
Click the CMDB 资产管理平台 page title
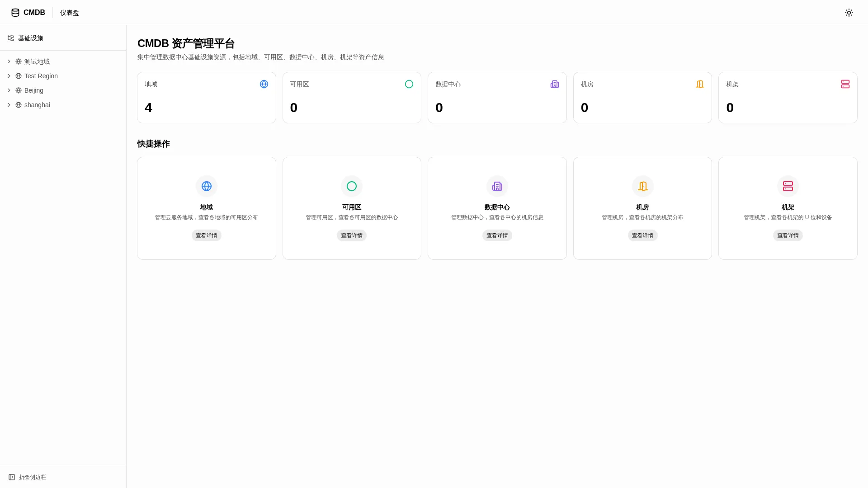click(186, 43)
